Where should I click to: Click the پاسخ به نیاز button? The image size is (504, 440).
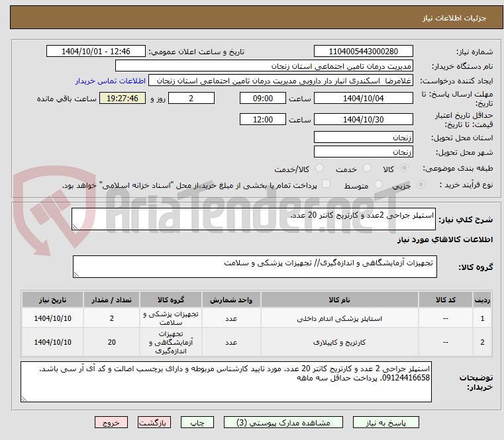pyautogui.click(x=385, y=422)
